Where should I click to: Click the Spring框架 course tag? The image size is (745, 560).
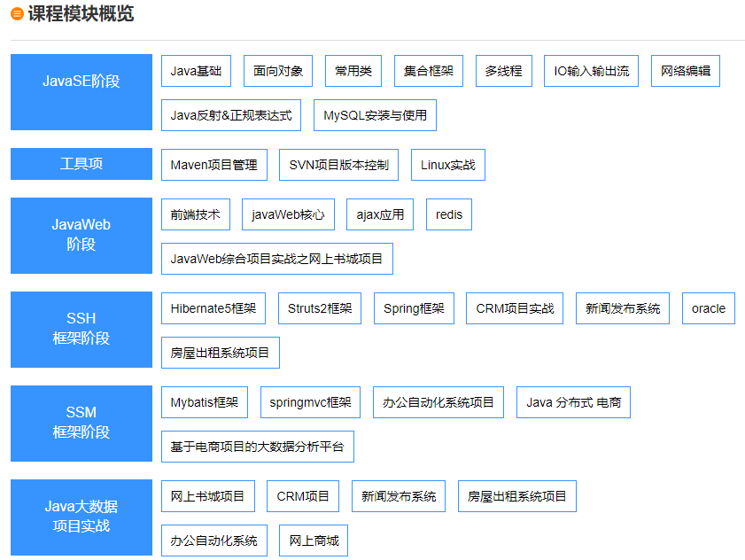[413, 308]
